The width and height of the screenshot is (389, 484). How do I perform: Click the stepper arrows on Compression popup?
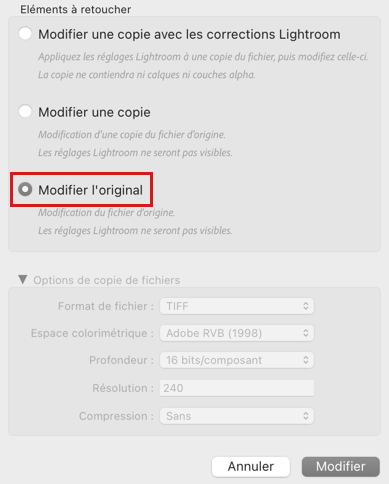point(306,416)
